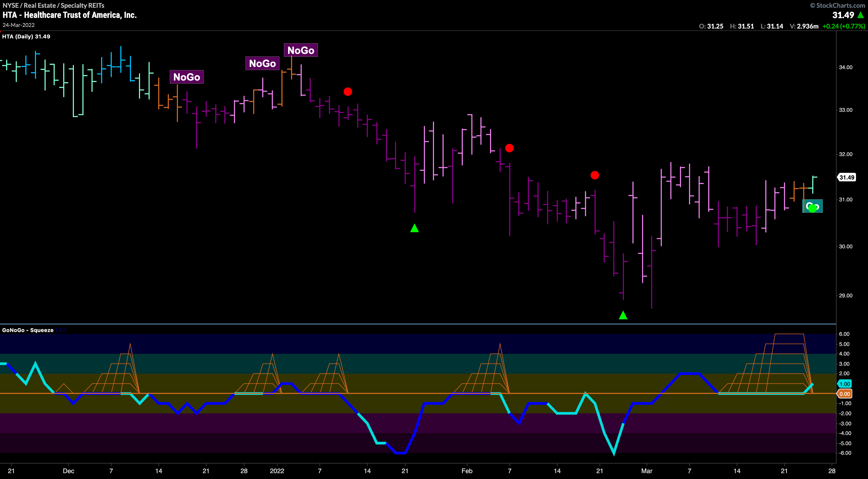Select the highest NoGo label in early January
868x479 pixels.
point(301,50)
